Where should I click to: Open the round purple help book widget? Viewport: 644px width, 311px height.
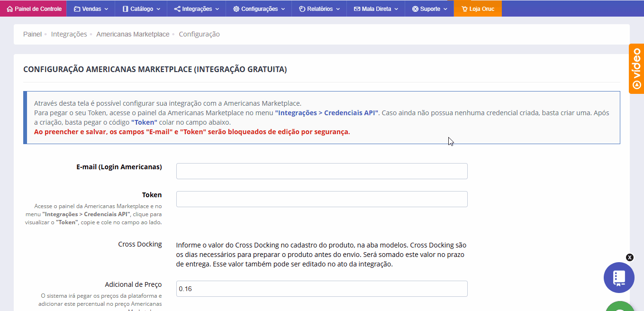pyautogui.click(x=619, y=277)
